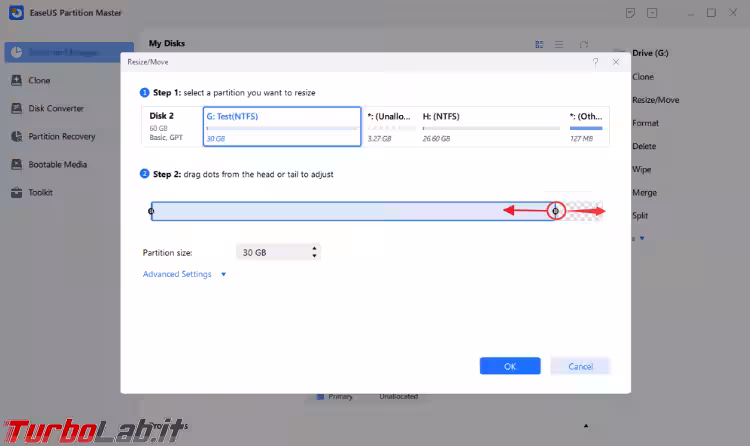Click the feedback icon in the title bar

pyautogui.click(x=630, y=13)
